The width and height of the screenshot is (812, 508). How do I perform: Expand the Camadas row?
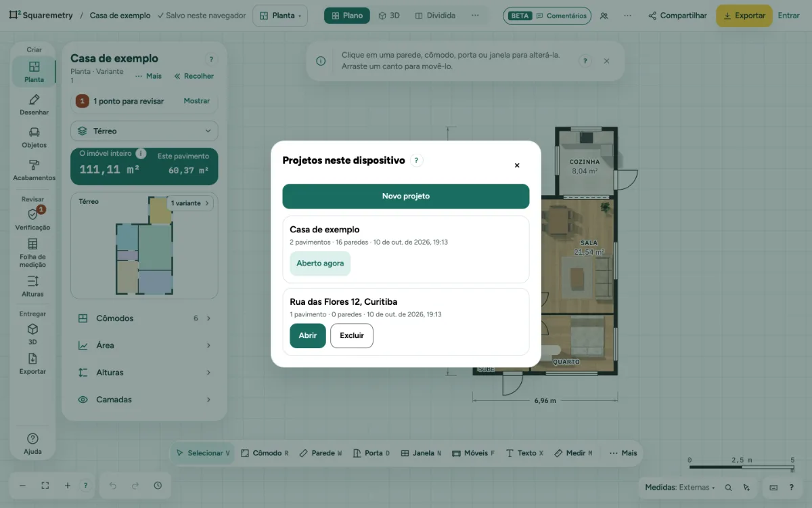[144, 400]
